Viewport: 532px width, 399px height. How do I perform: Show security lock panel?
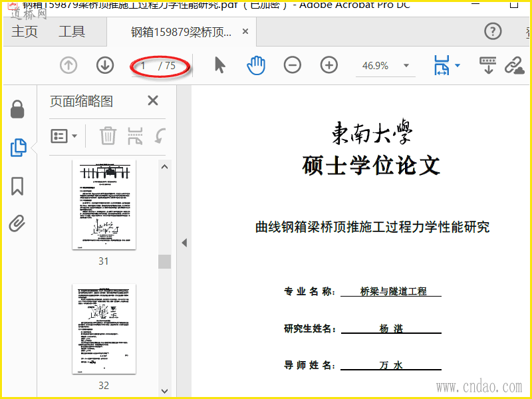click(17, 109)
